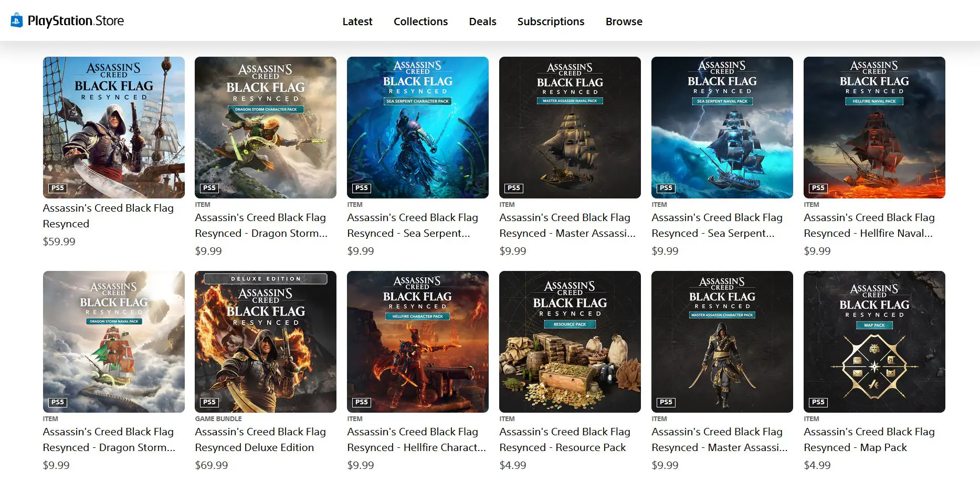Open the Map Pack cover image

pos(874,342)
